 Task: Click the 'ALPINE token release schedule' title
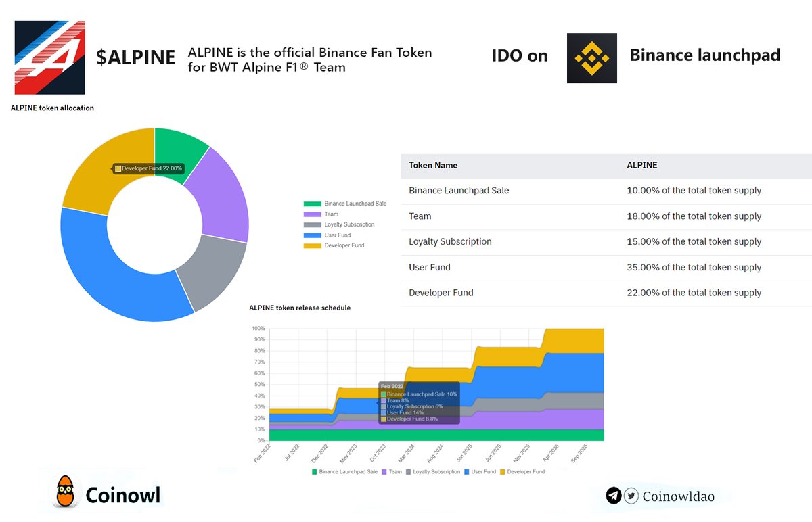click(x=300, y=308)
